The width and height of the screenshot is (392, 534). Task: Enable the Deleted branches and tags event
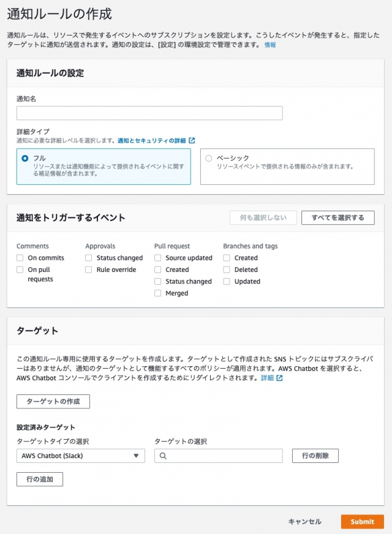(x=226, y=269)
